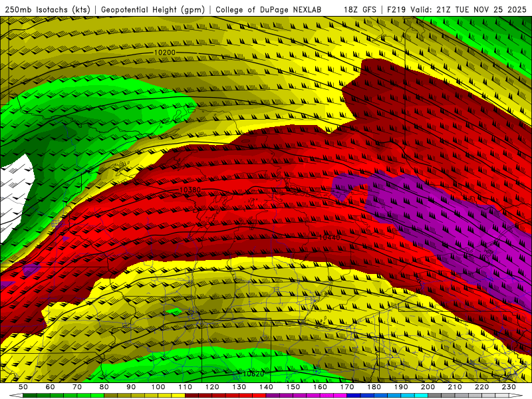Click the 80 value on the color scale
532x399 pixels.
click(104, 387)
